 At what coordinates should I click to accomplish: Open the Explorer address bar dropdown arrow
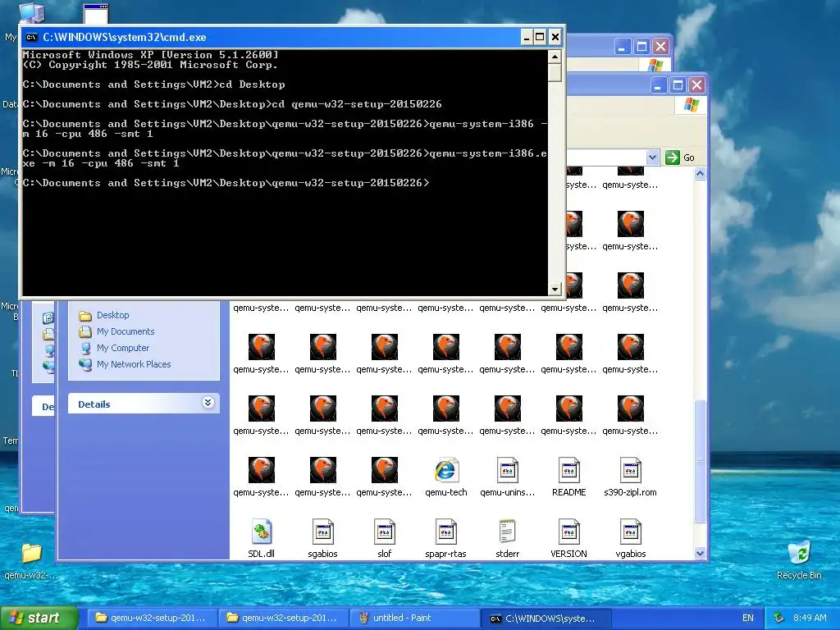[x=652, y=157]
